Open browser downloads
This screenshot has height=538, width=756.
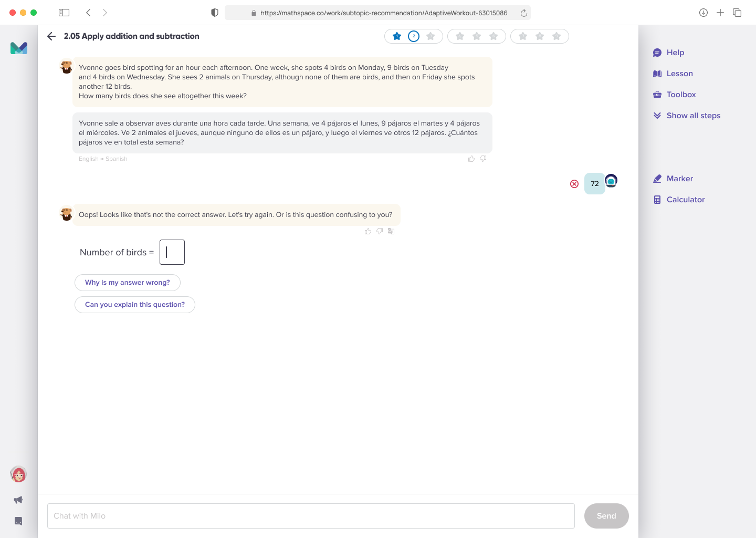tap(703, 13)
